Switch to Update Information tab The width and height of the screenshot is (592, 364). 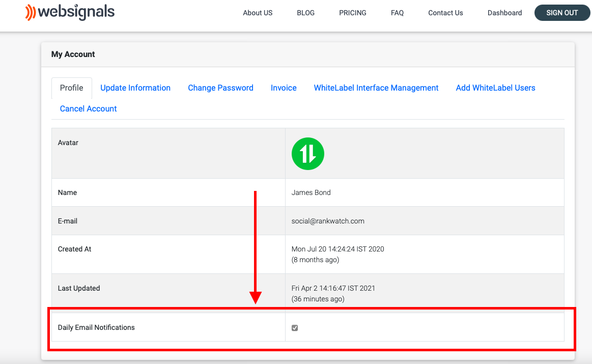pyautogui.click(x=135, y=88)
